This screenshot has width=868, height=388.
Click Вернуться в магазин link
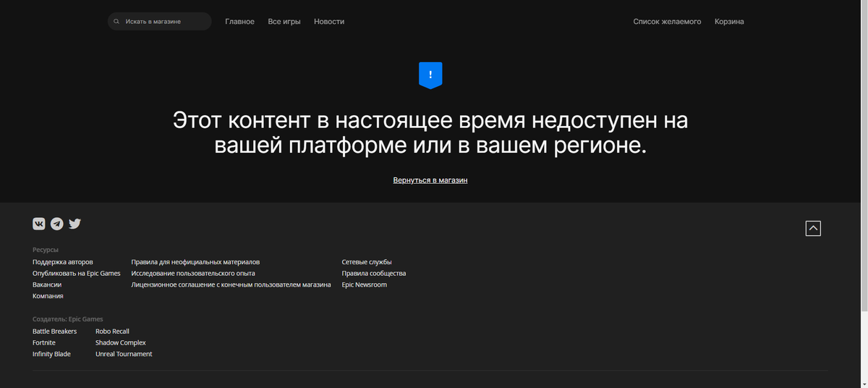pos(430,180)
